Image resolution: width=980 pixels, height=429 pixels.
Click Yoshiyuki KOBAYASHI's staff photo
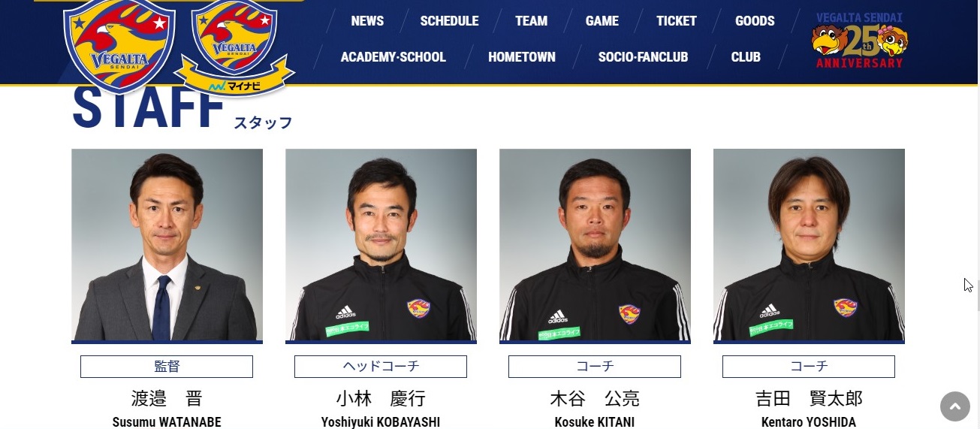click(x=381, y=245)
